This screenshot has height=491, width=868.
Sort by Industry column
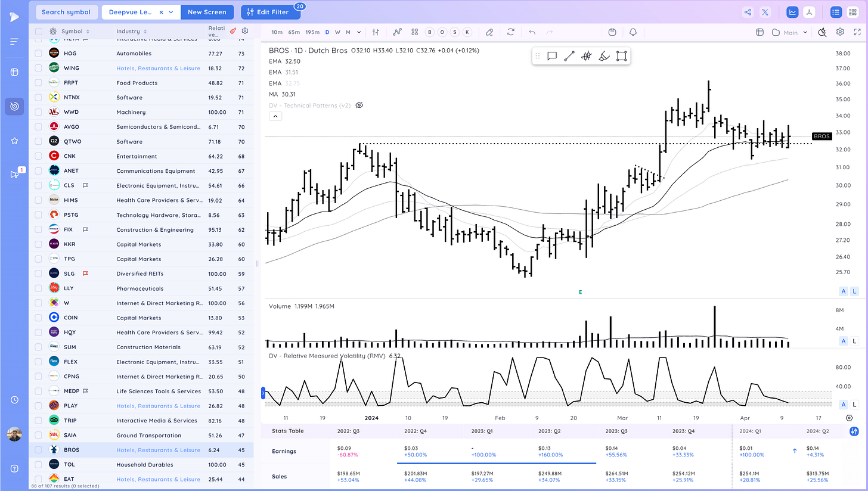pos(132,31)
